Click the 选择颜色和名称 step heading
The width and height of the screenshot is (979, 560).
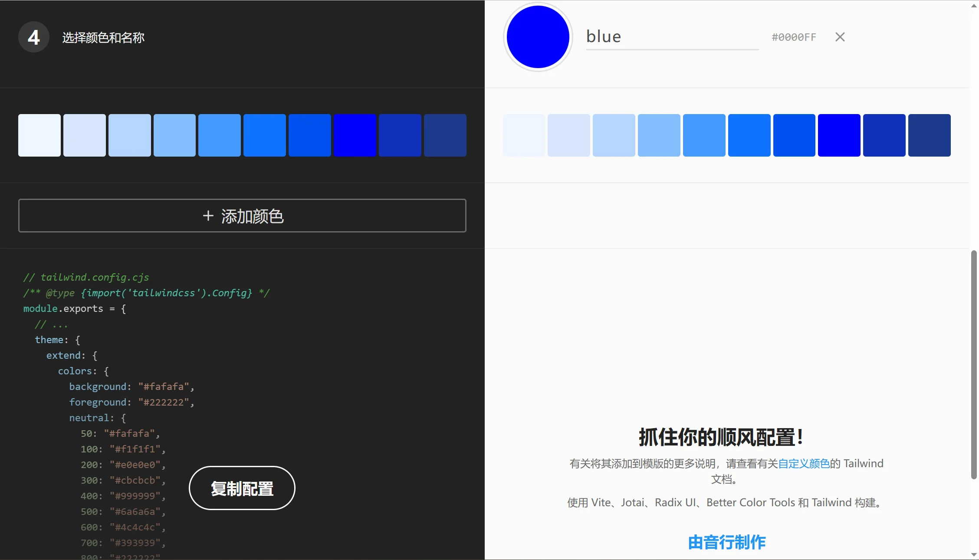tap(103, 38)
